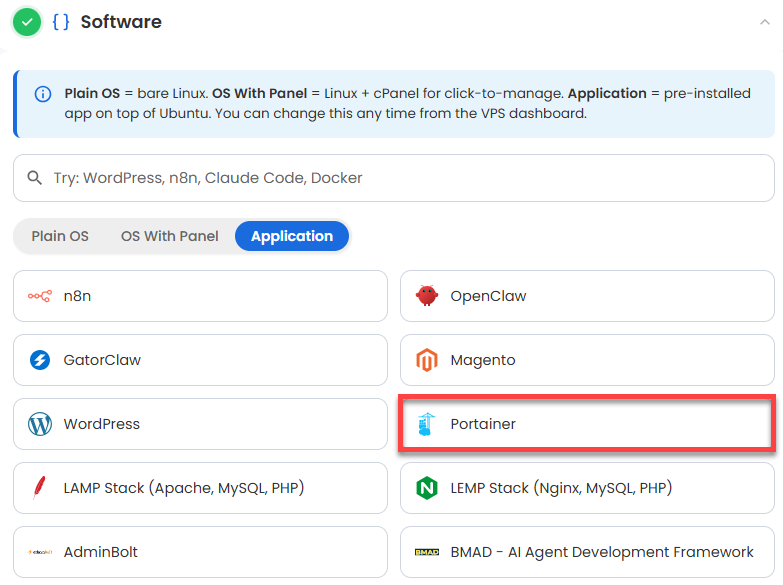
Task: Switch to the Plain OS tab
Action: 60,236
